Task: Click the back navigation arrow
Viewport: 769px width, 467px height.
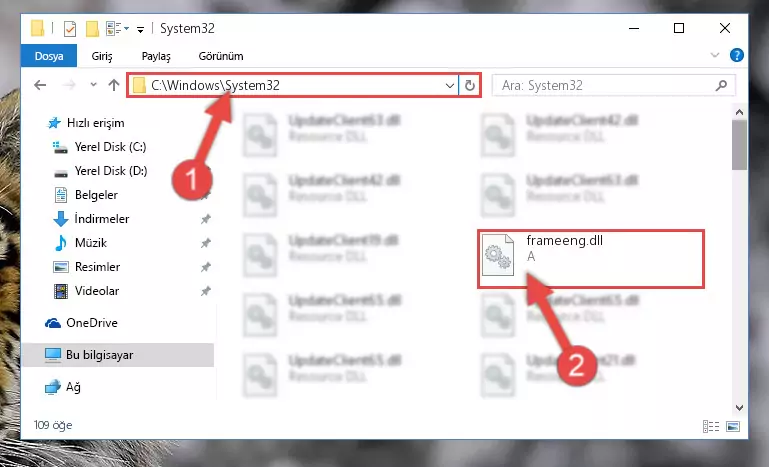Action: pyautogui.click(x=40, y=85)
